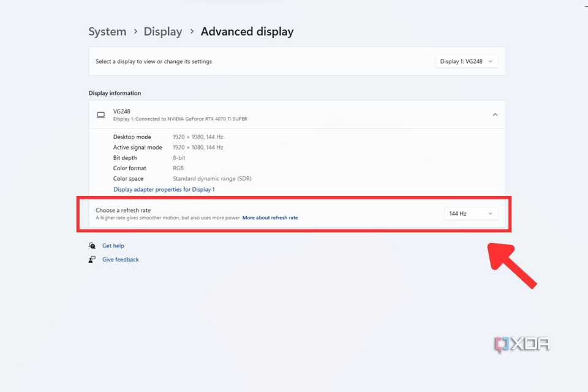
Task: Open the Get help link
Action: (113, 246)
